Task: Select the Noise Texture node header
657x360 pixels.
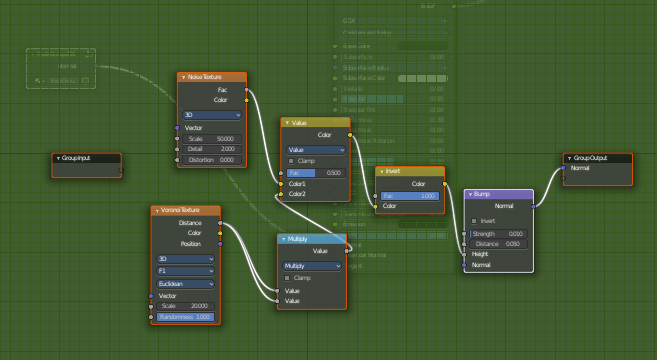Action: click(212, 77)
